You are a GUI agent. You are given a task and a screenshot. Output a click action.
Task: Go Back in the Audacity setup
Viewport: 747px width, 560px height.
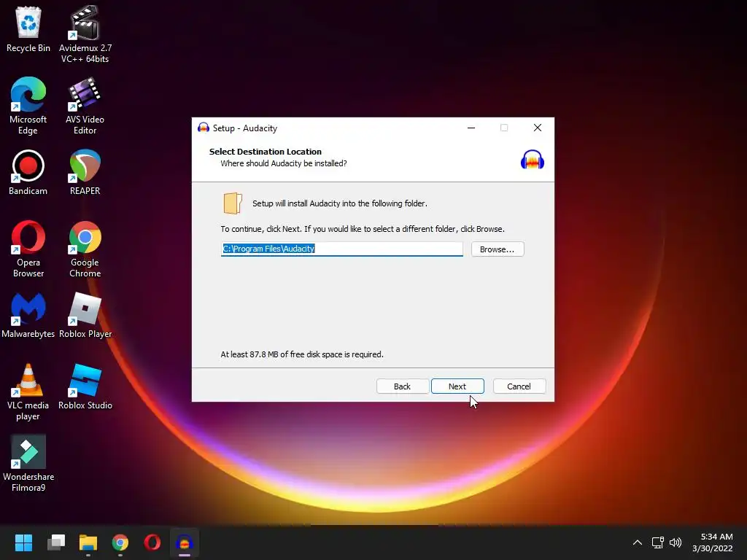click(x=402, y=386)
